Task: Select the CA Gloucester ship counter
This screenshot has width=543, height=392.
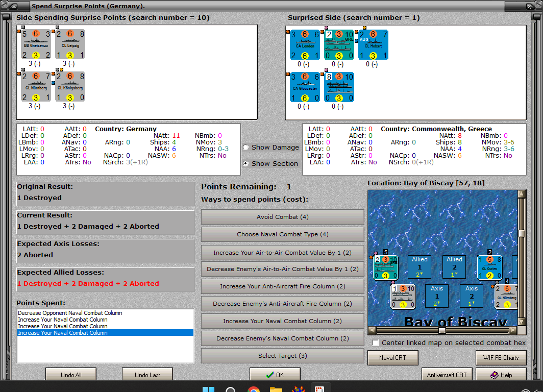Action: (305, 87)
